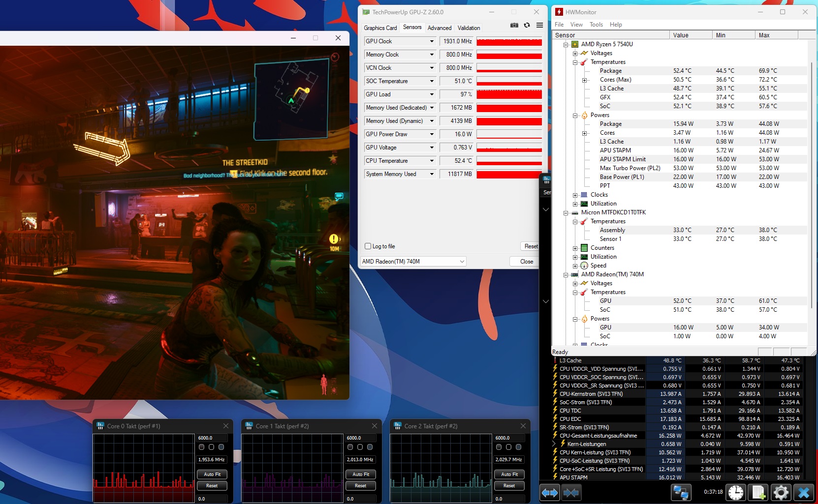Open HWiNFO sensor settings gear icon
This screenshot has width=818, height=504.
point(781,493)
